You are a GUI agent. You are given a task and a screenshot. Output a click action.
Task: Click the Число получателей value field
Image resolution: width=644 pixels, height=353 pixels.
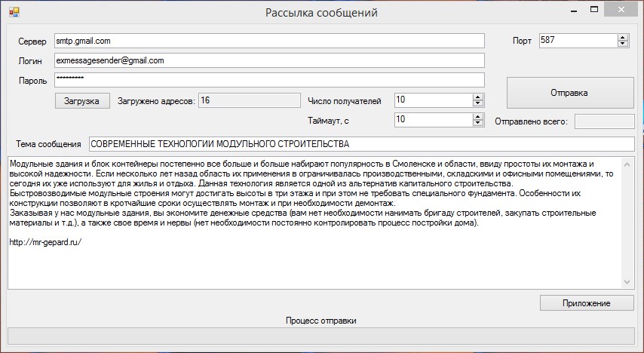click(434, 100)
